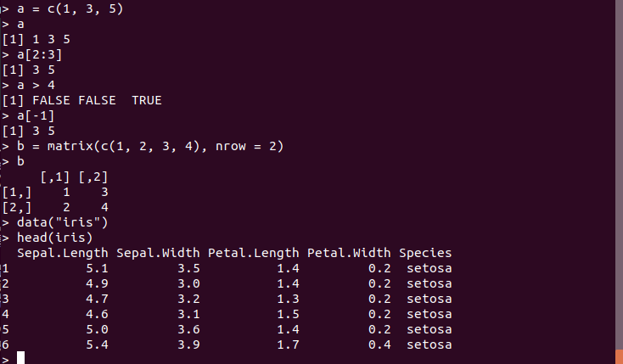Click the [,1] matrix column header
The height and width of the screenshot is (364, 623).
[x=55, y=177]
